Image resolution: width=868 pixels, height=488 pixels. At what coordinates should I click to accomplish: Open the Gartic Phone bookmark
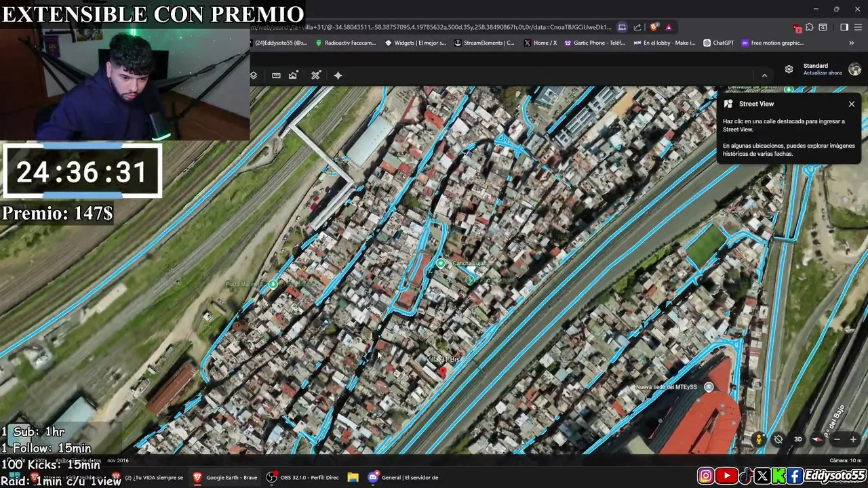[x=595, y=43]
